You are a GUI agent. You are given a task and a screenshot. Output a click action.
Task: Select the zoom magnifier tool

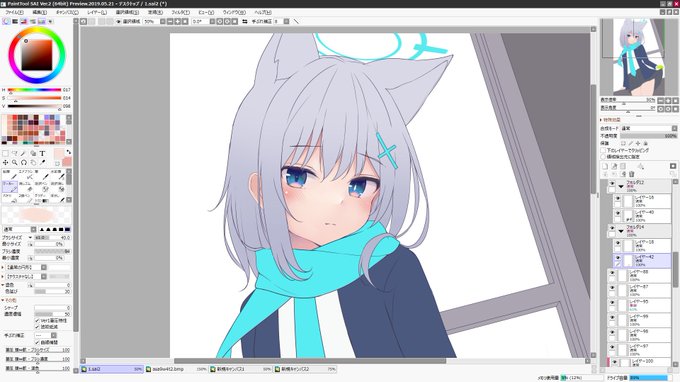[14, 163]
